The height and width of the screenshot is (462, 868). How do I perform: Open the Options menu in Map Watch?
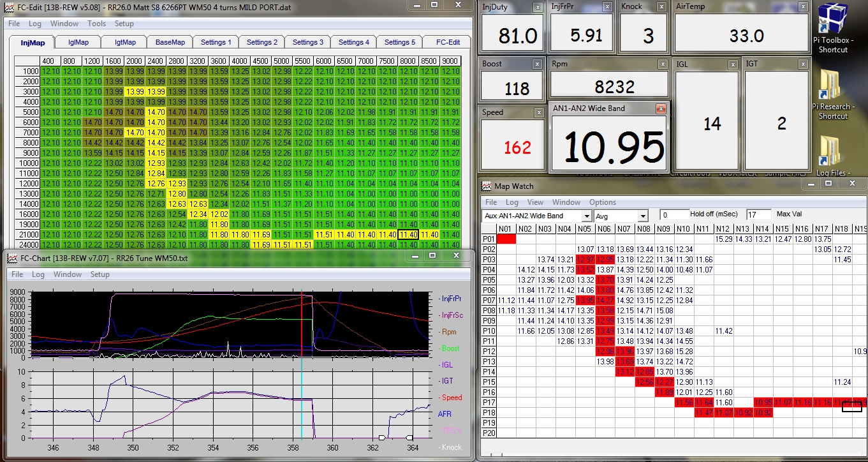(x=602, y=202)
